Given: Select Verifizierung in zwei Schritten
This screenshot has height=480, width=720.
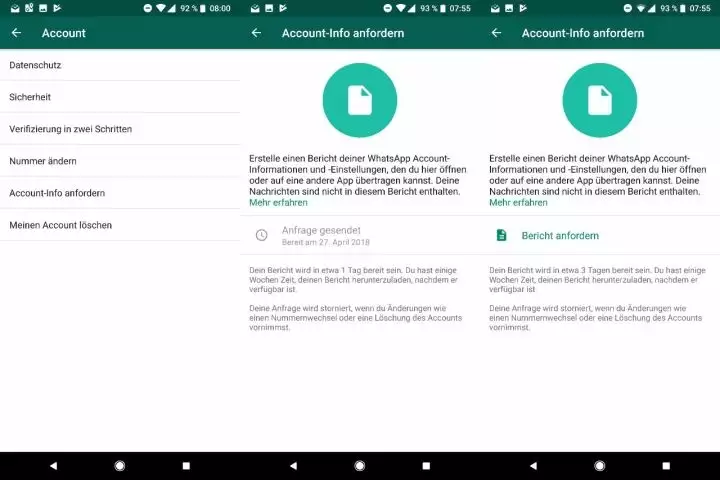Looking at the screenshot, I should tap(70, 129).
